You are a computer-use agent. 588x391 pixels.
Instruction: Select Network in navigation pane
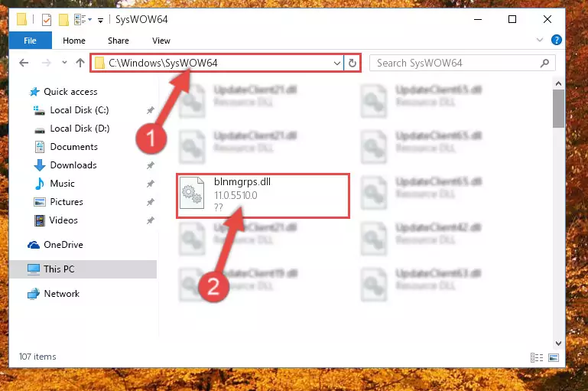tap(61, 293)
